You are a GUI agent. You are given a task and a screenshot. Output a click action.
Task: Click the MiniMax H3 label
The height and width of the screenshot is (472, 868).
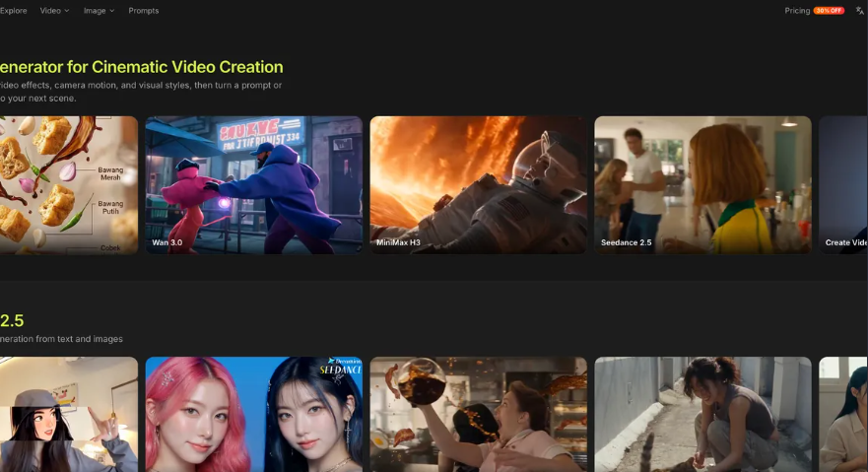(399, 242)
